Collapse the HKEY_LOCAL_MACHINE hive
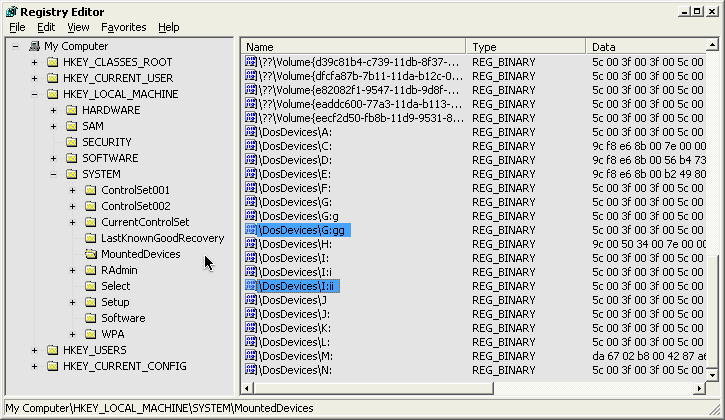This screenshot has height=420, width=725. point(35,94)
